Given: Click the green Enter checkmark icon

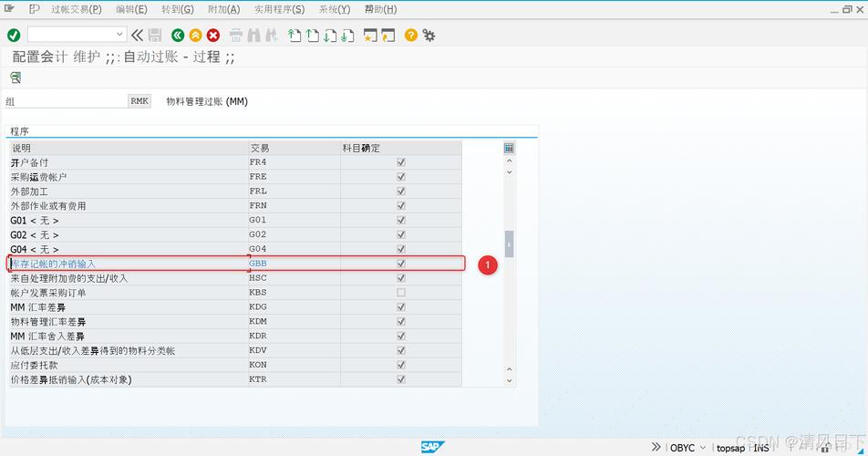Looking at the screenshot, I should [14, 35].
